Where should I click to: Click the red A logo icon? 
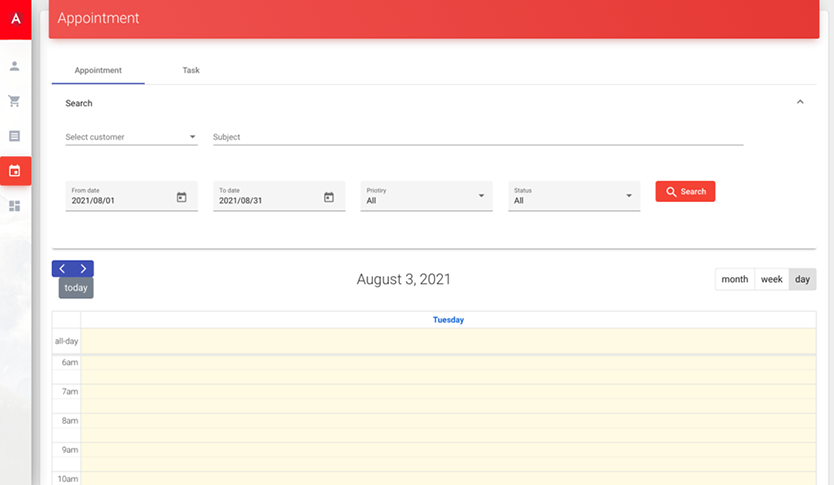[15, 19]
